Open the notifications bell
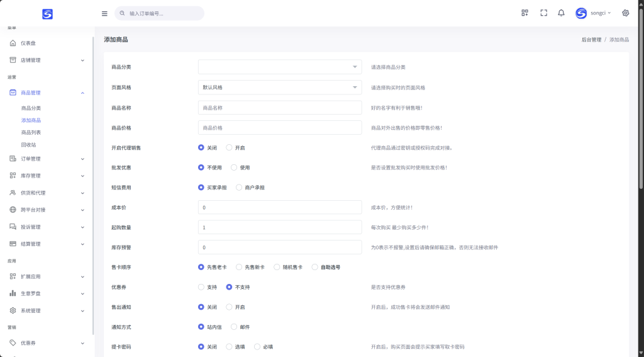Screen dimensions: 644x357 561,13
